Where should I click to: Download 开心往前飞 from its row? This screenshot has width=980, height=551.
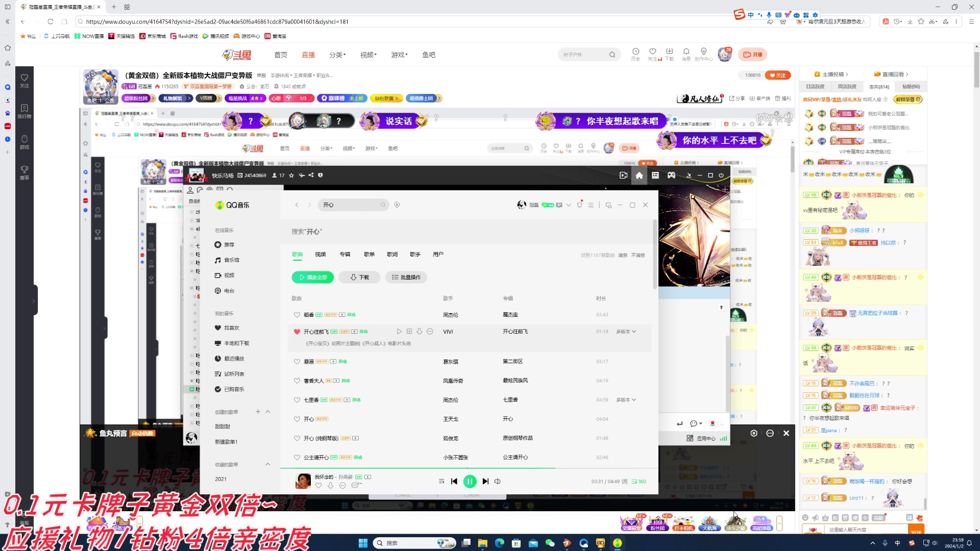[x=420, y=332]
